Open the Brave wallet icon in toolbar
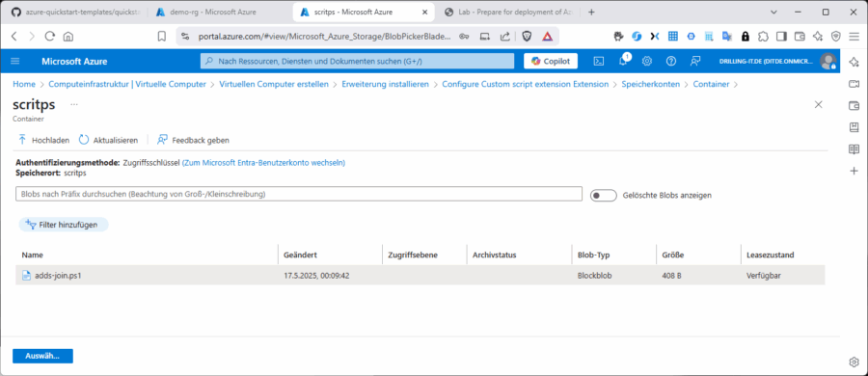The image size is (868, 376). (800, 37)
